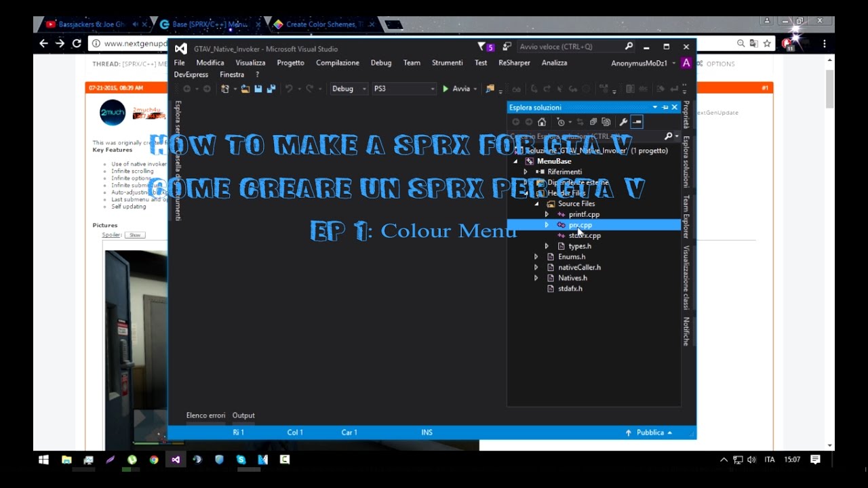Click the Chrome icon in the taskbar
This screenshot has height=488, width=868.
pyautogui.click(x=154, y=460)
